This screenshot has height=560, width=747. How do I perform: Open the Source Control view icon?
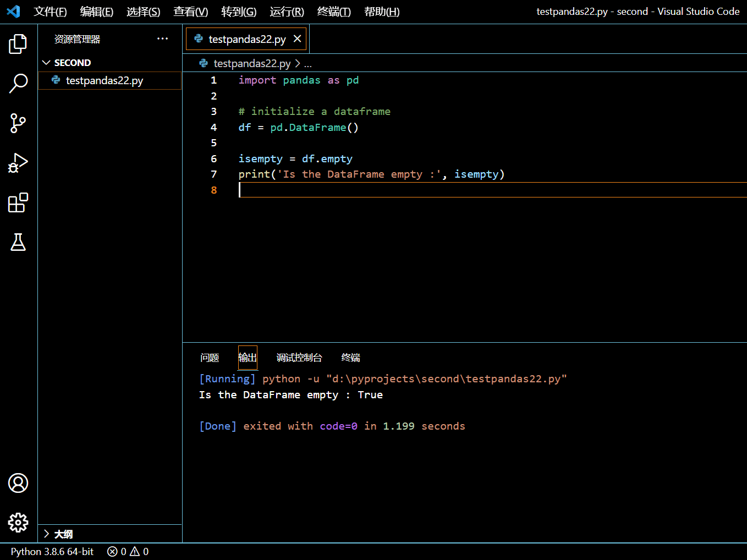tap(18, 123)
